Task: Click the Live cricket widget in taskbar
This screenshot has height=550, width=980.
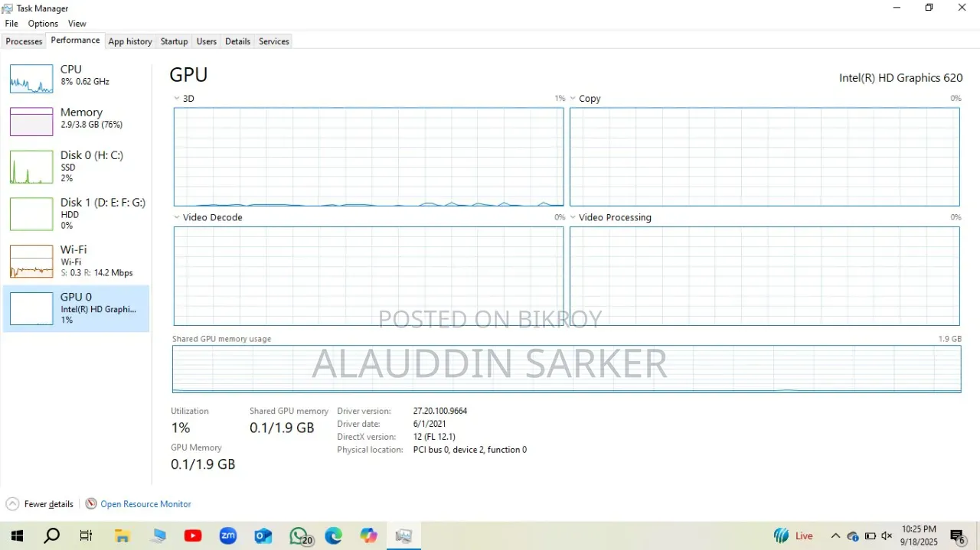Action: tap(793, 536)
